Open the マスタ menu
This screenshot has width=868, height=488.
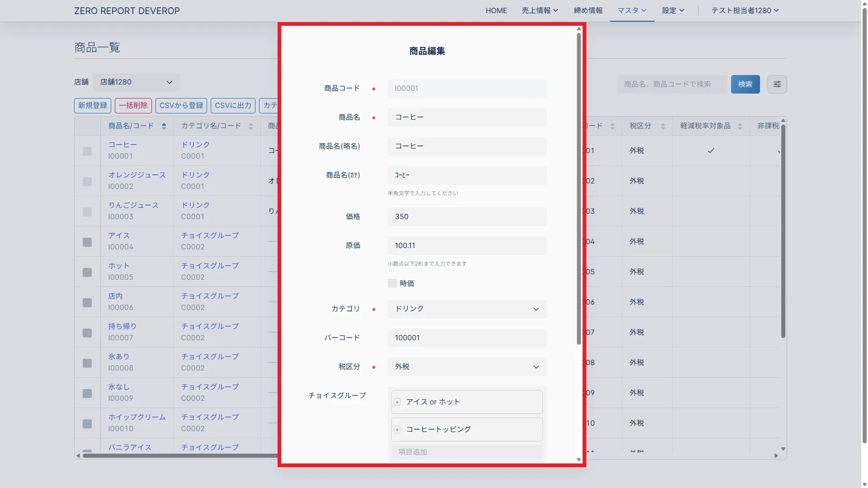632,10
